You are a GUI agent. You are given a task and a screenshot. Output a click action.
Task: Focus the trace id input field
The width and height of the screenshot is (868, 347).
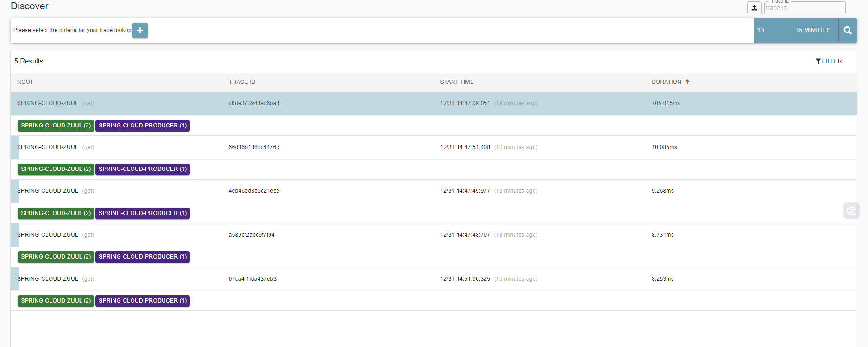coord(805,8)
